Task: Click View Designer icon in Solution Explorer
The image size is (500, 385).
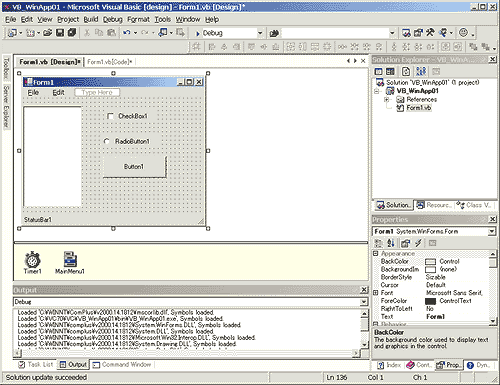Action: 390,71
